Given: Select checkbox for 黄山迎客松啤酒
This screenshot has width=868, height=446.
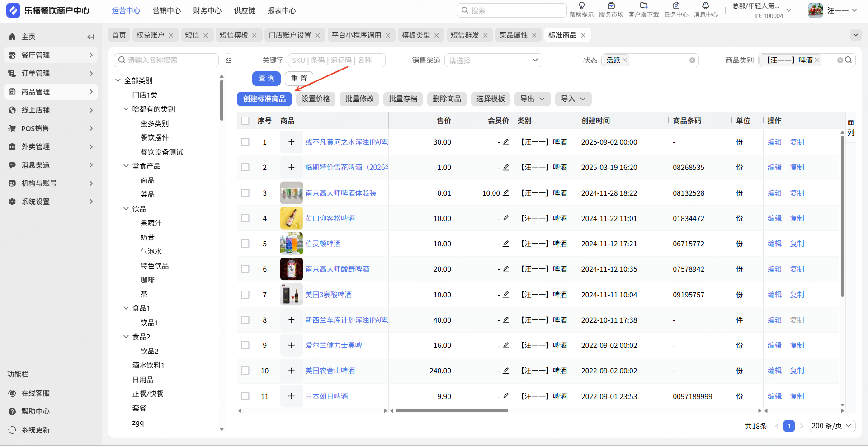Looking at the screenshot, I should tap(245, 218).
